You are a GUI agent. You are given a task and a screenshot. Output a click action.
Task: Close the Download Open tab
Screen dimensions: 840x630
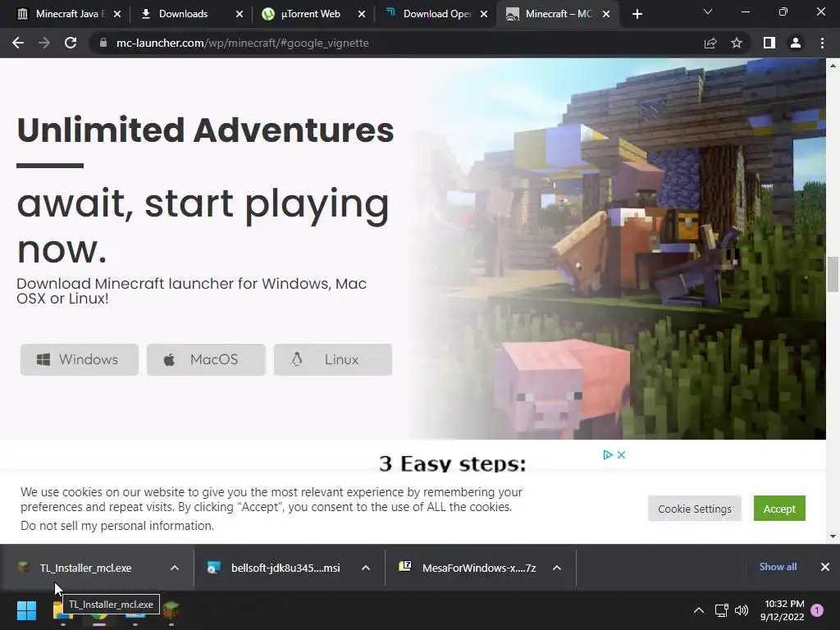click(484, 14)
